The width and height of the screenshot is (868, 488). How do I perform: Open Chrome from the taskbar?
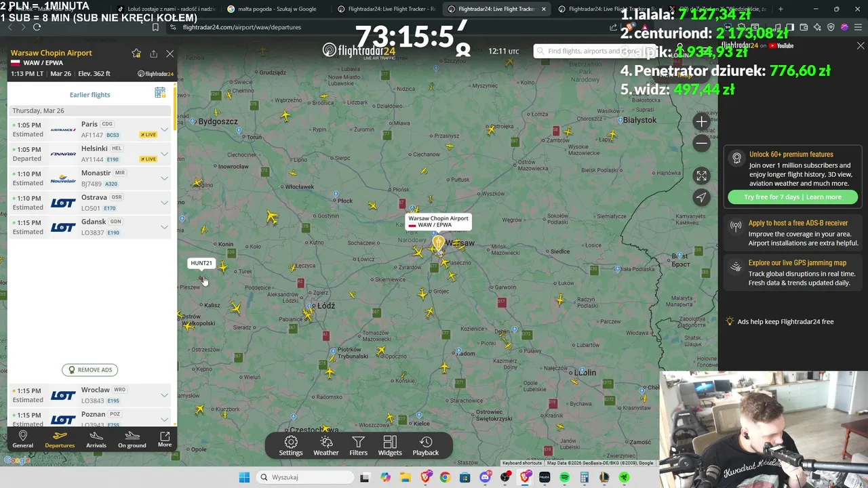pyautogui.click(x=445, y=477)
